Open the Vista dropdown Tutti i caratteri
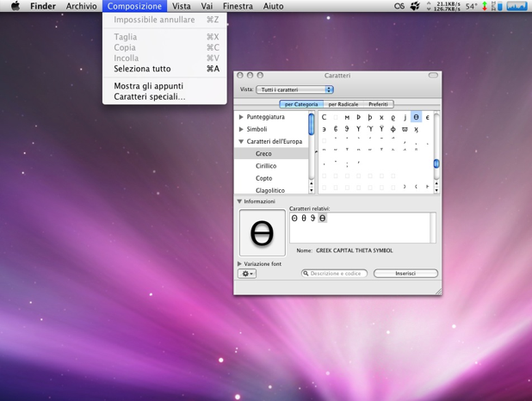The width and height of the screenshot is (532, 401). 295,89
